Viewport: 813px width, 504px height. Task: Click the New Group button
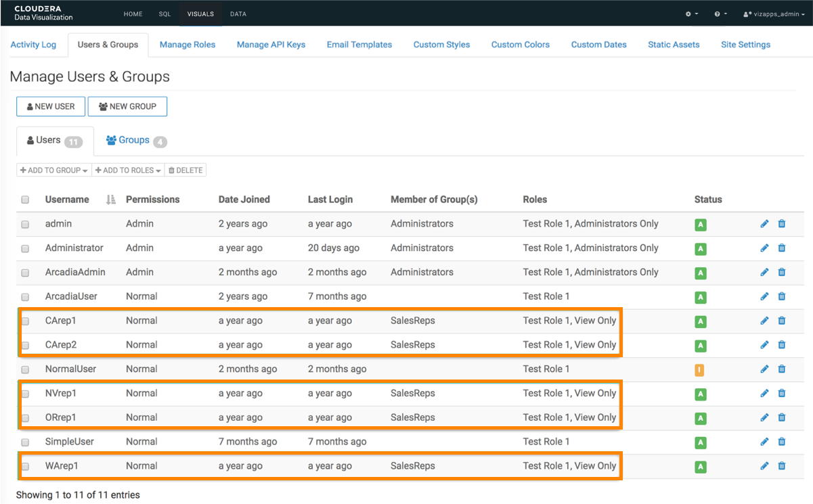coord(127,107)
